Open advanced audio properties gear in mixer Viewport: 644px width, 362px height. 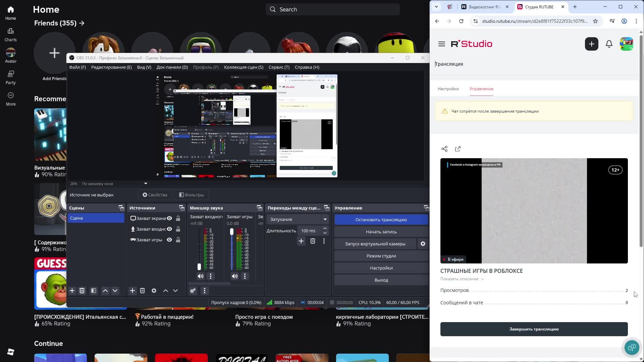(193, 291)
